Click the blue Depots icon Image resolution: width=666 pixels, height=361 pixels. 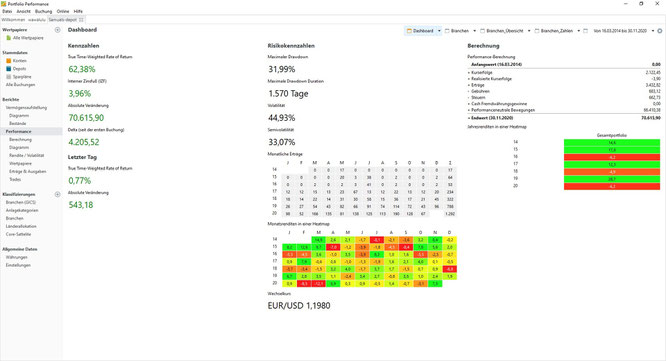pos(8,69)
